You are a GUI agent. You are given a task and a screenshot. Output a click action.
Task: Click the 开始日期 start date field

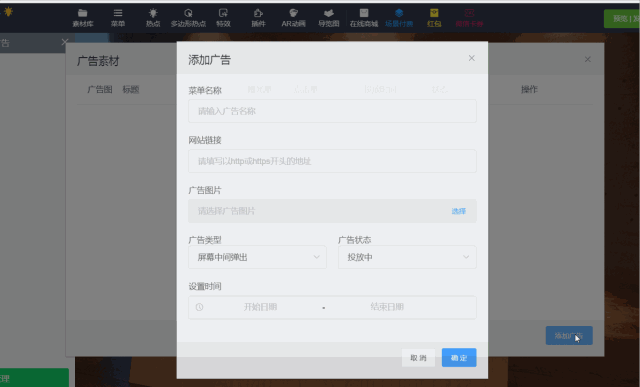click(x=260, y=307)
